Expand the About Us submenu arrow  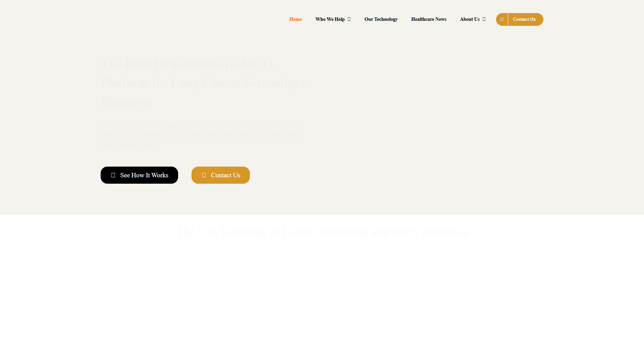(x=484, y=19)
